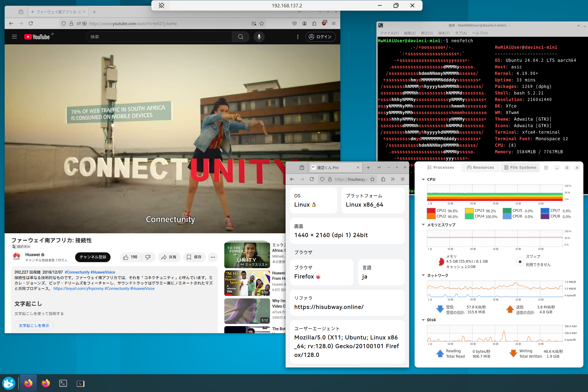Open Firefox application menu in YouTube window
This screenshot has width=588, height=392.
[x=334, y=23]
